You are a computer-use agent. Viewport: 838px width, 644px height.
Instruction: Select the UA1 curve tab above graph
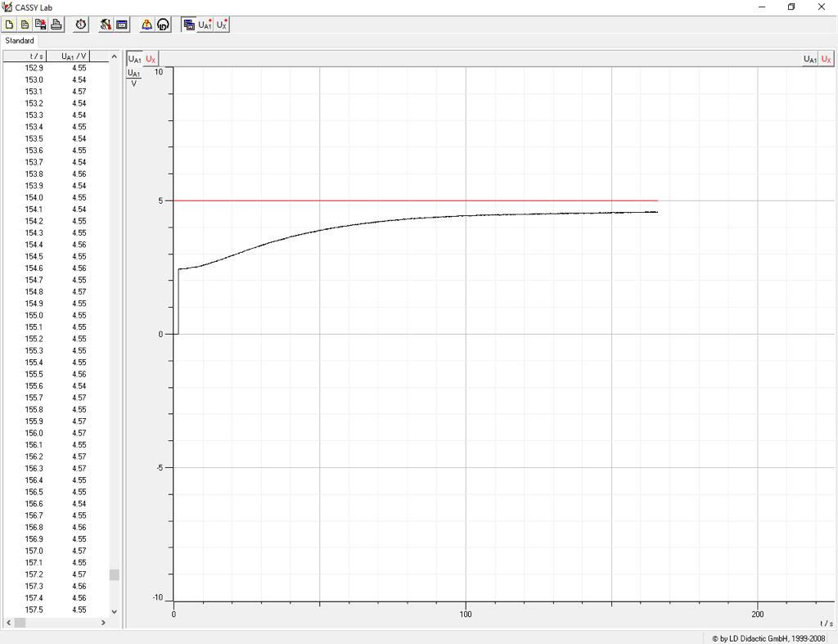133,58
